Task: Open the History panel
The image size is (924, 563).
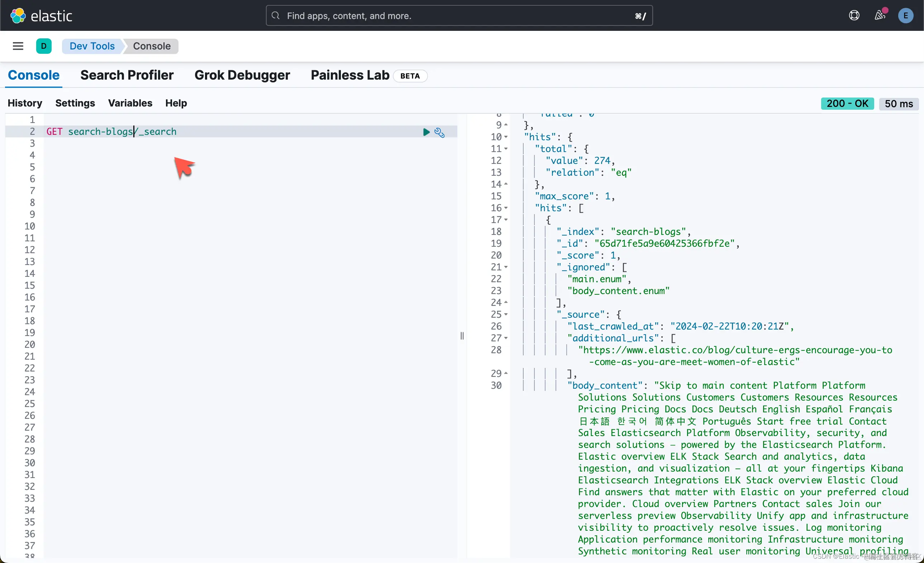Action: click(25, 103)
